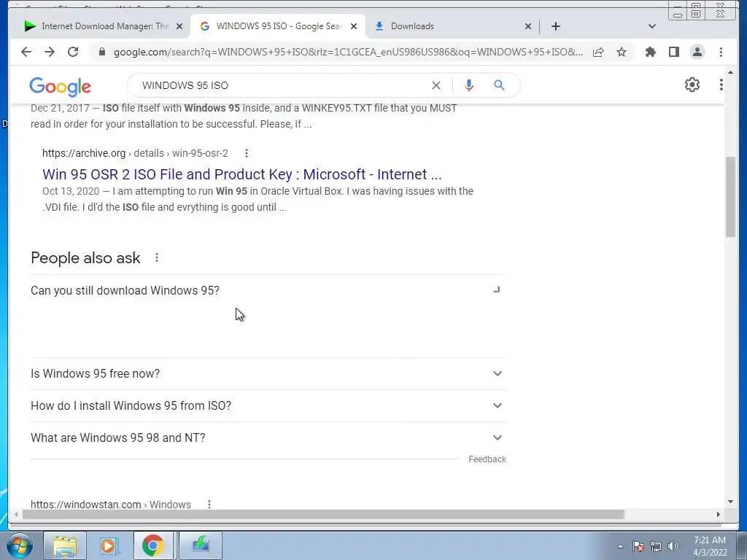
Task: Open the Windows Start menu
Action: coord(20,545)
